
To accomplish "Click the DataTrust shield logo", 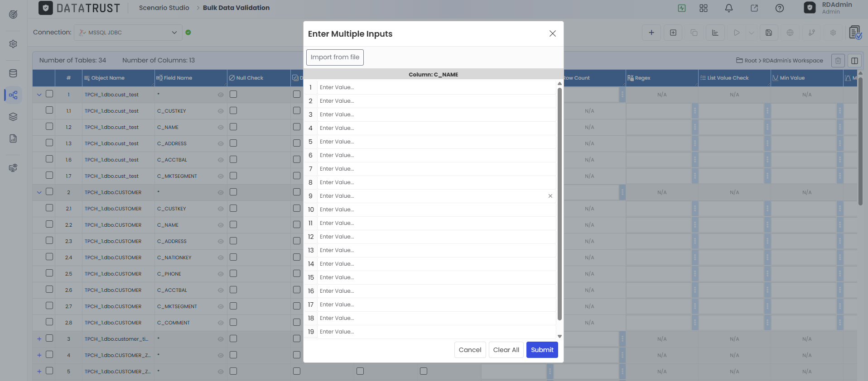I will (45, 8).
